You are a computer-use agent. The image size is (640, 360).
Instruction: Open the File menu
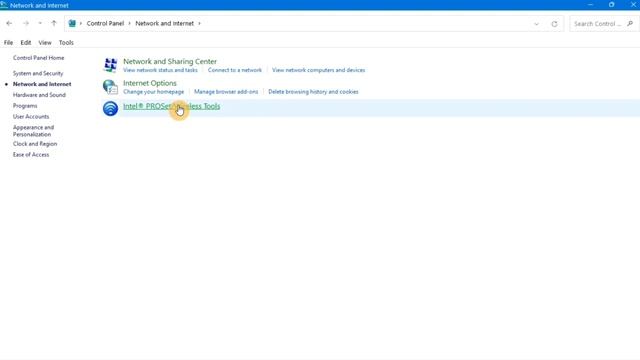tap(8, 42)
